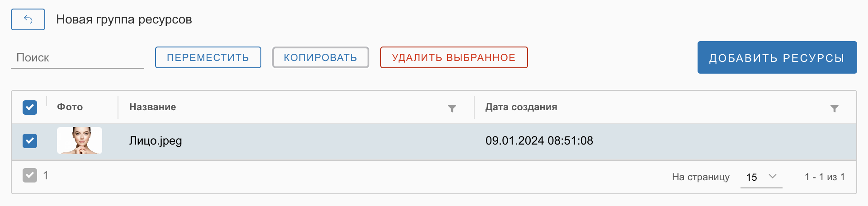Viewport: 868px width, 206px height.
Task: Sort by the Название column header
Action: click(153, 107)
